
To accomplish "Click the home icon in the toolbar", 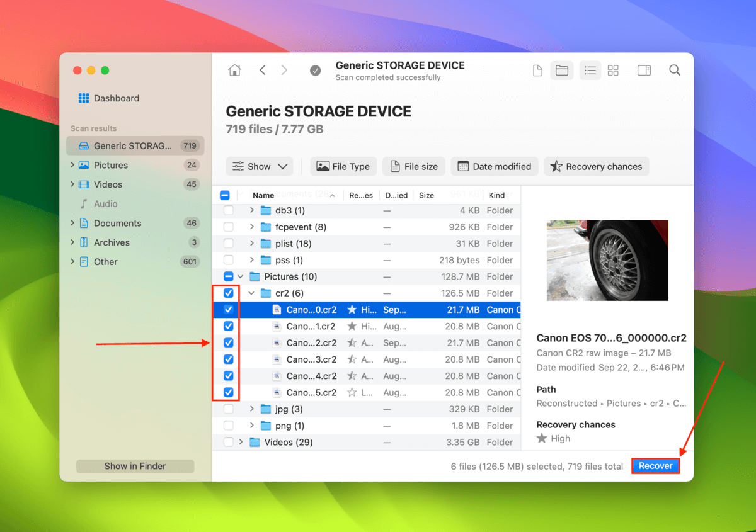I will [234, 70].
